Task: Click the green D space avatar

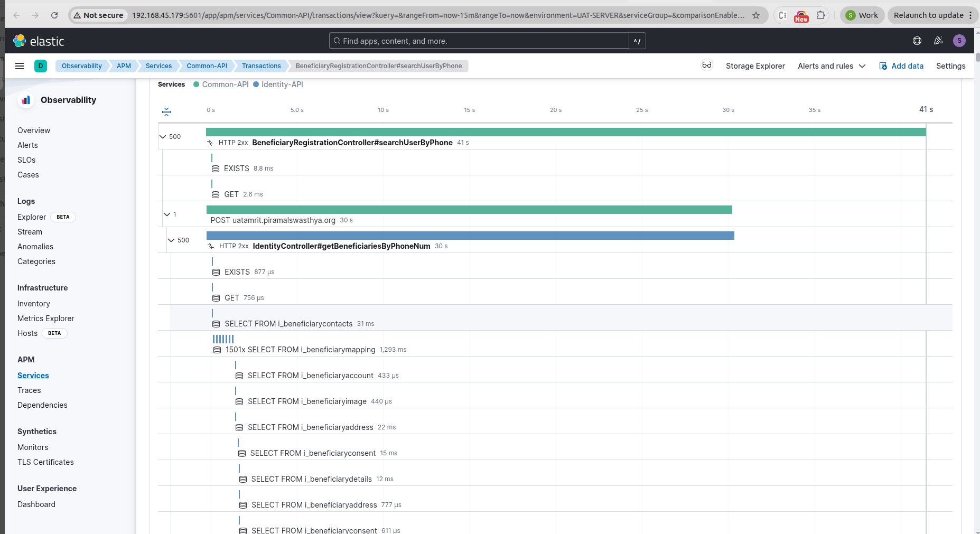Action: pyautogui.click(x=41, y=66)
